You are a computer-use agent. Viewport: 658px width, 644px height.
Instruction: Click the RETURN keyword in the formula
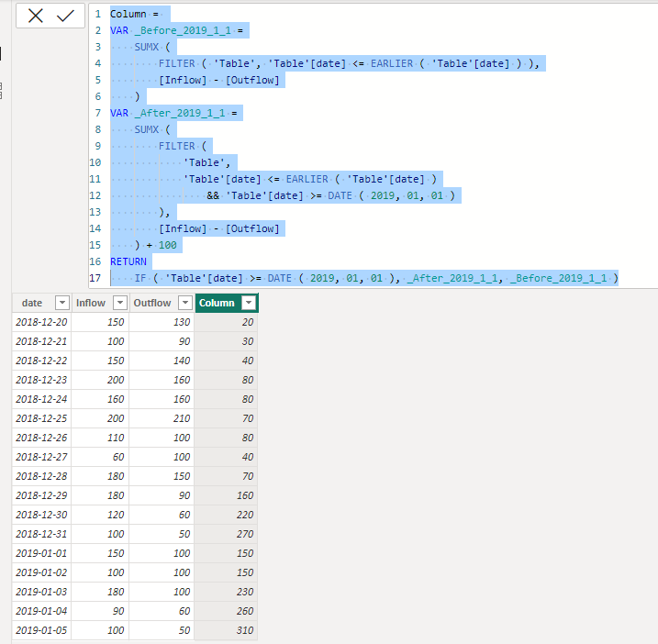coord(128,261)
